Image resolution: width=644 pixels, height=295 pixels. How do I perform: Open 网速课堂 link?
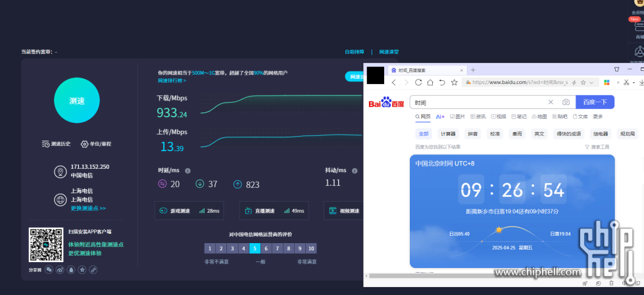pyautogui.click(x=389, y=52)
